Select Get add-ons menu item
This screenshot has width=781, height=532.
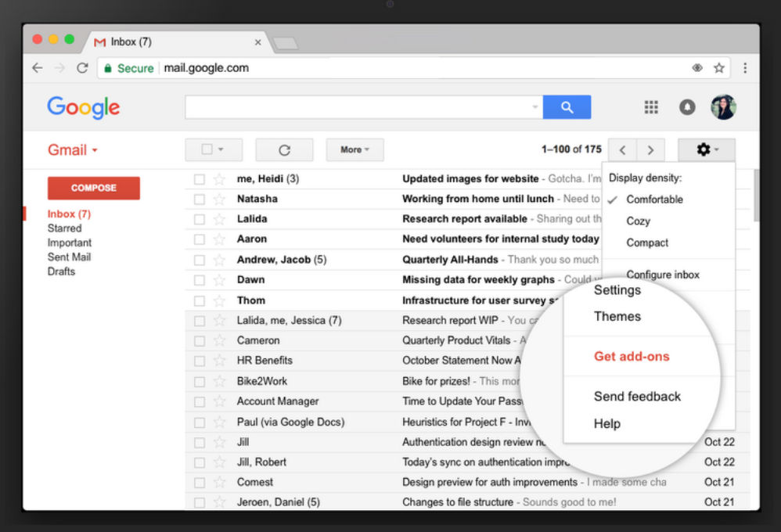632,357
